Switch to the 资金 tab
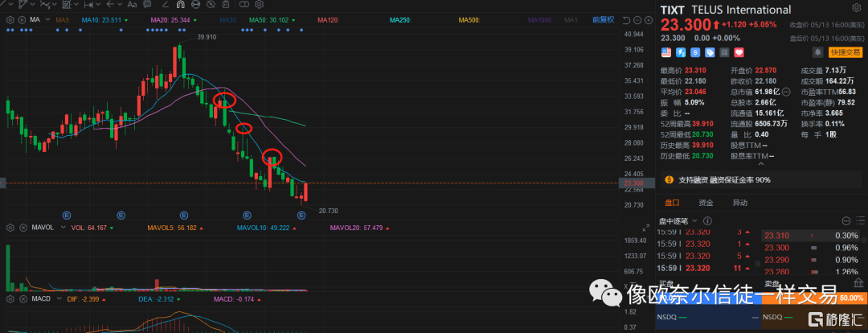This screenshot has height=333, width=868. tap(706, 203)
